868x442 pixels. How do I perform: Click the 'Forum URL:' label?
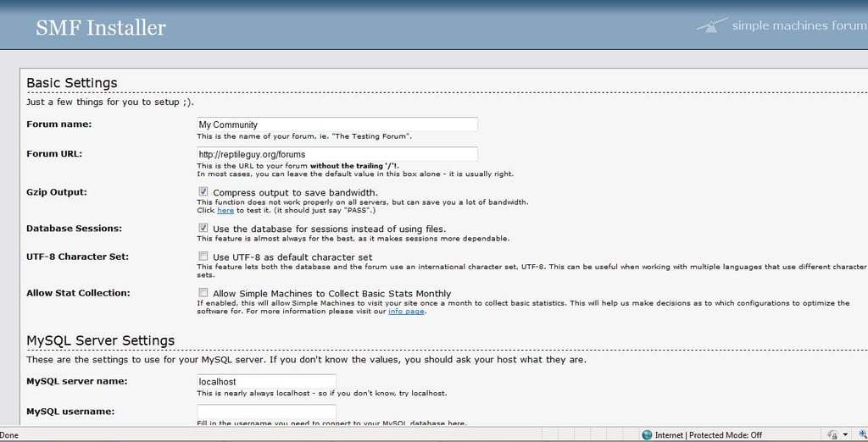click(x=54, y=153)
